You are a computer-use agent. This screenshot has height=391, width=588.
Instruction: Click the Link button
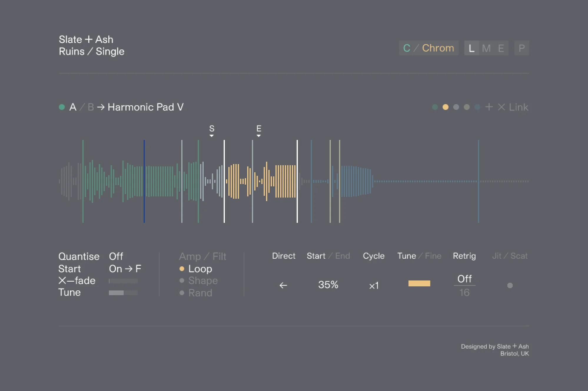pos(519,107)
